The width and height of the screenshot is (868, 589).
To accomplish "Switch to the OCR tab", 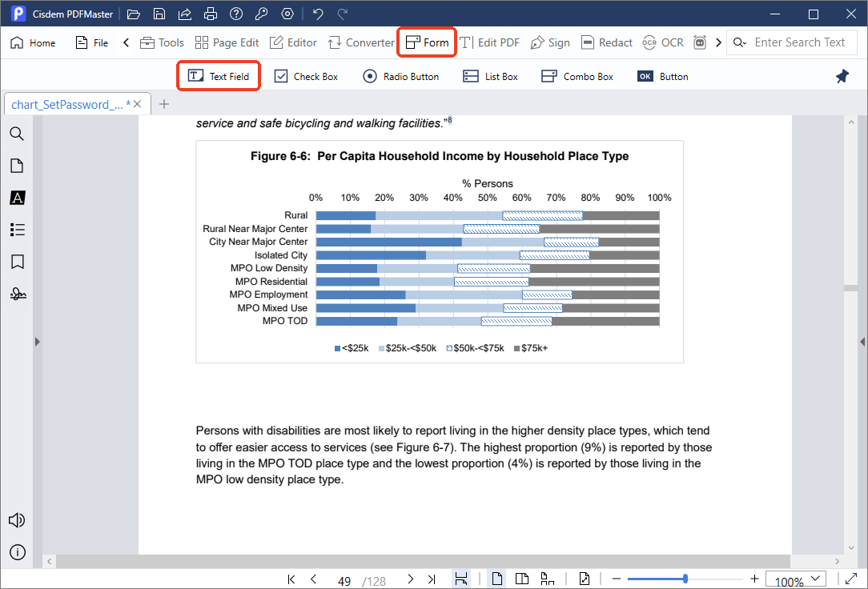I will pyautogui.click(x=663, y=42).
